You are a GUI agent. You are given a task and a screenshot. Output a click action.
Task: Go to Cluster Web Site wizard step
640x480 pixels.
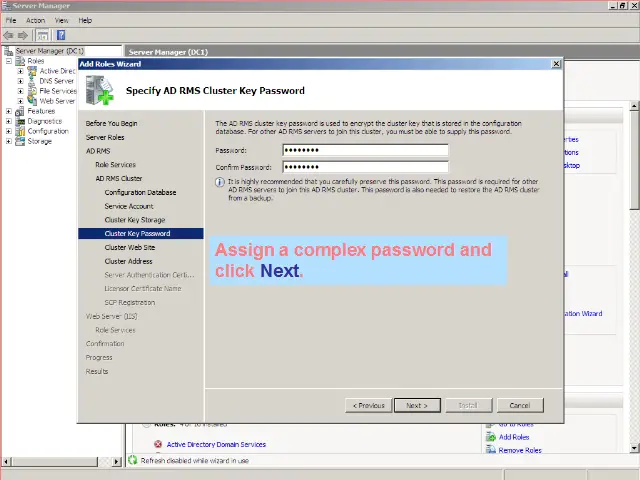pos(130,247)
